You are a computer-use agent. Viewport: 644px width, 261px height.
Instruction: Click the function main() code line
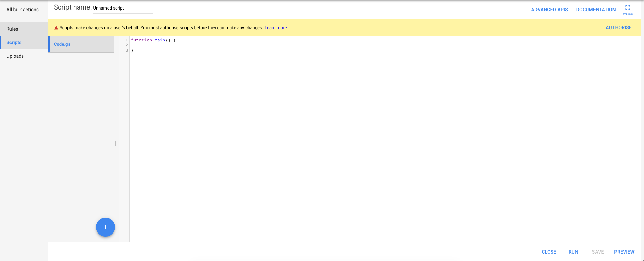153,40
